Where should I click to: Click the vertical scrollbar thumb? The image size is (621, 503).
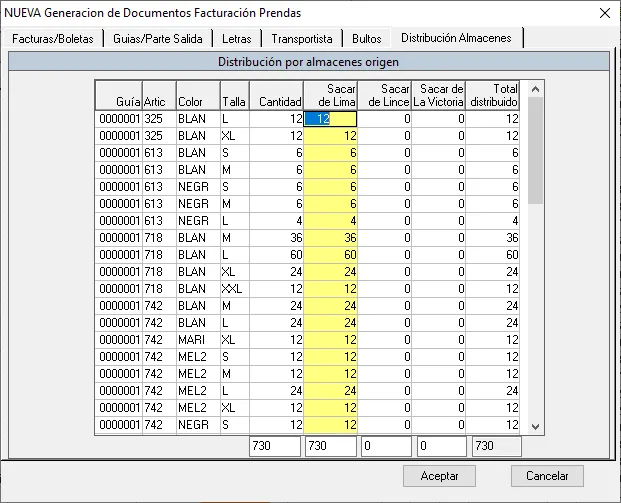click(535, 151)
